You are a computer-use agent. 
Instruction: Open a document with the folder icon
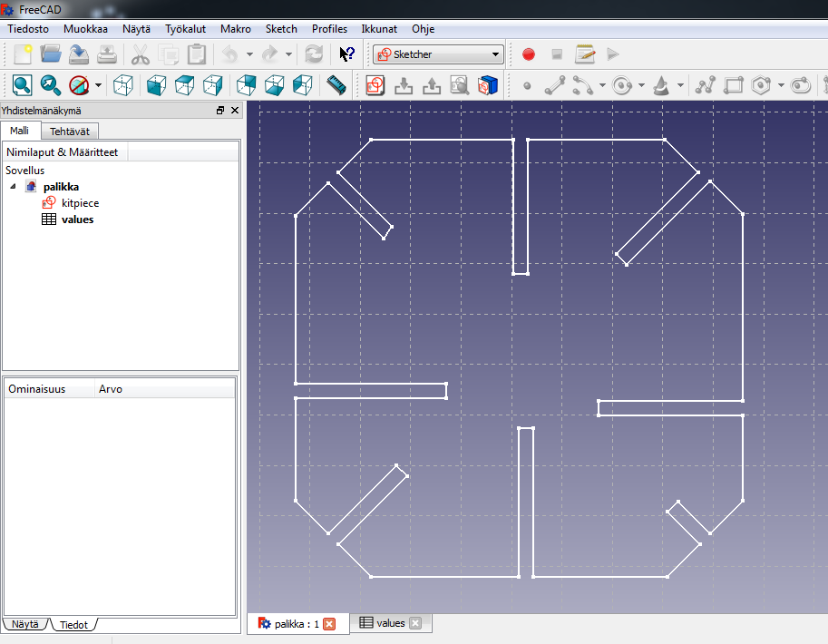tap(51, 54)
